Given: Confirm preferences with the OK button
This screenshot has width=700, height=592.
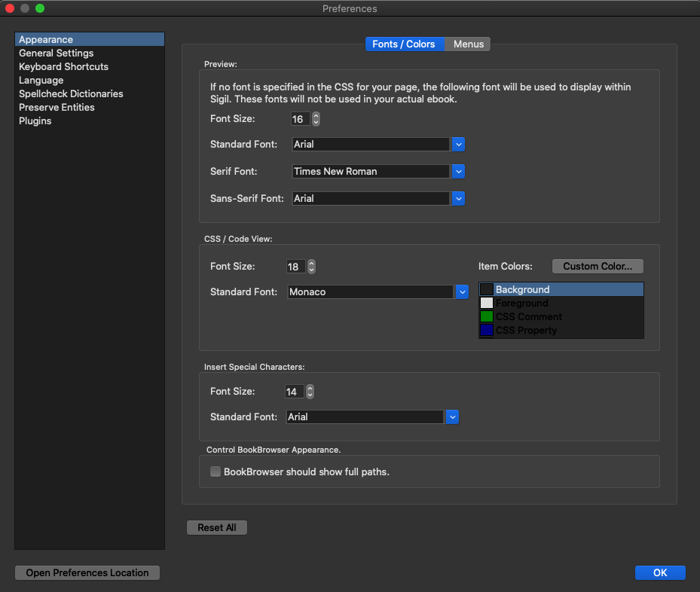Looking at the screenshot, I should click(x=660, y=573).
